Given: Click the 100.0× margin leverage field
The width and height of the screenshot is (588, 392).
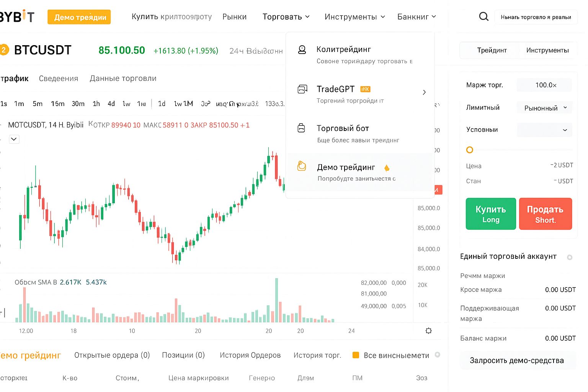Looking at the screenshot, I should (544, 85).
